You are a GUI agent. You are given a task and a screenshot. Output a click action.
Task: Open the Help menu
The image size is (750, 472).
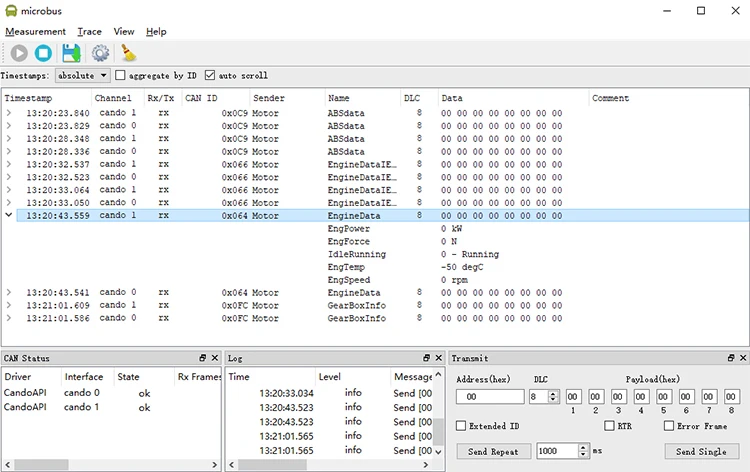tap(156, 32)
